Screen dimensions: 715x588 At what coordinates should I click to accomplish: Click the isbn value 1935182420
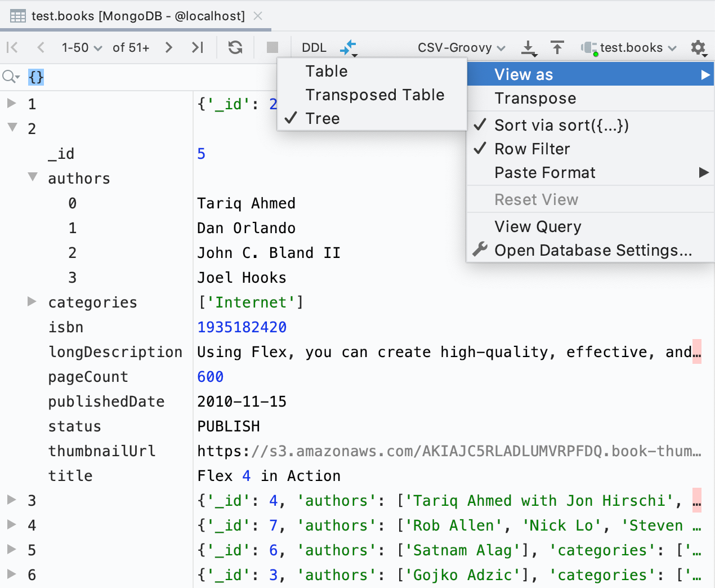(x=242, y=327)
